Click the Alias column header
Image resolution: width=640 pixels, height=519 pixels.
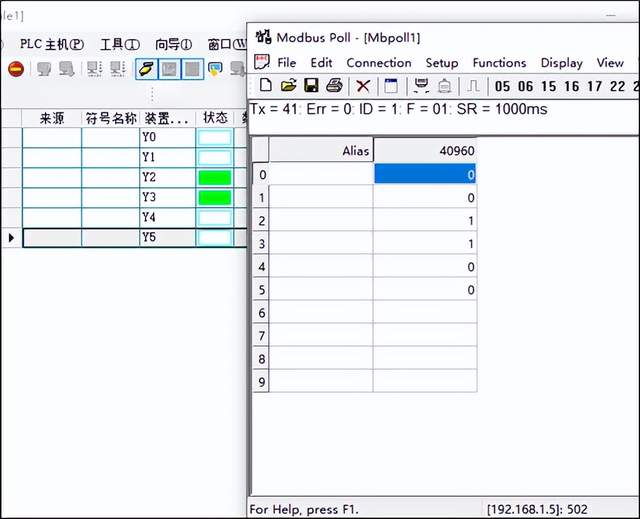point(321,151)
